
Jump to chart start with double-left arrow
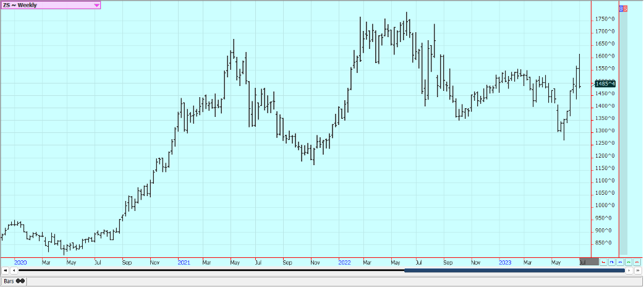point(5,270)
